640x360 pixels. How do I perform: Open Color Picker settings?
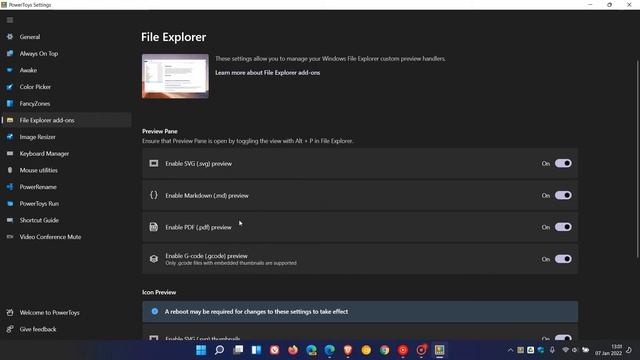pos(65,87)
